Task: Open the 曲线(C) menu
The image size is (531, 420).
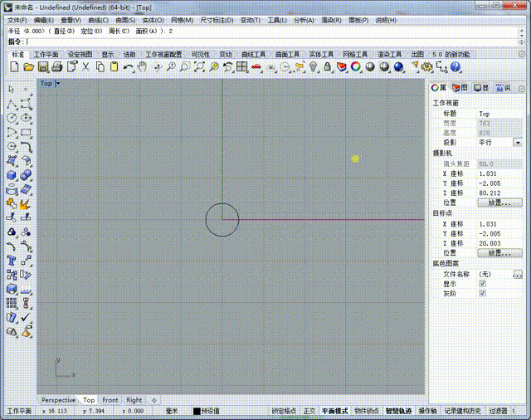Action: (98, 20)
